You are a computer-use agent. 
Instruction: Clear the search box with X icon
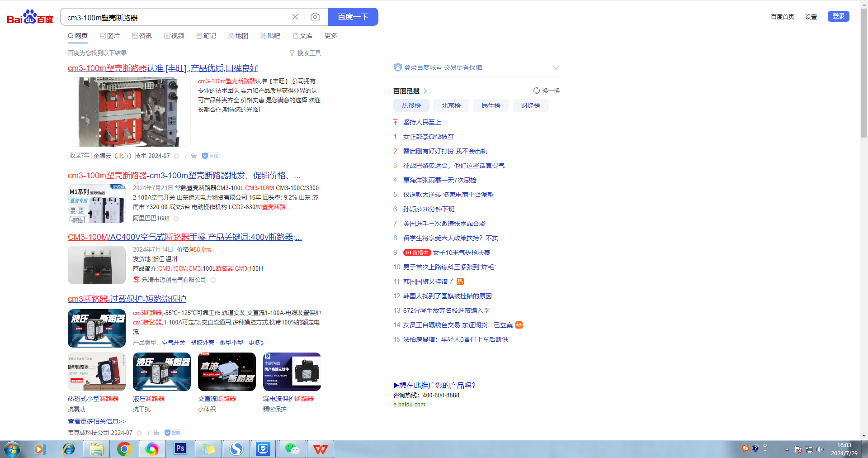pos(295,17)
